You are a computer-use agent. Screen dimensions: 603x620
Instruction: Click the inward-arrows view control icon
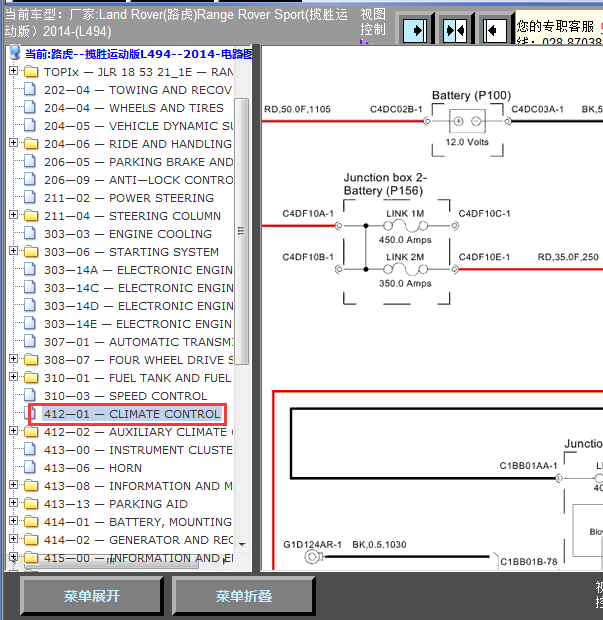[455, 30]
